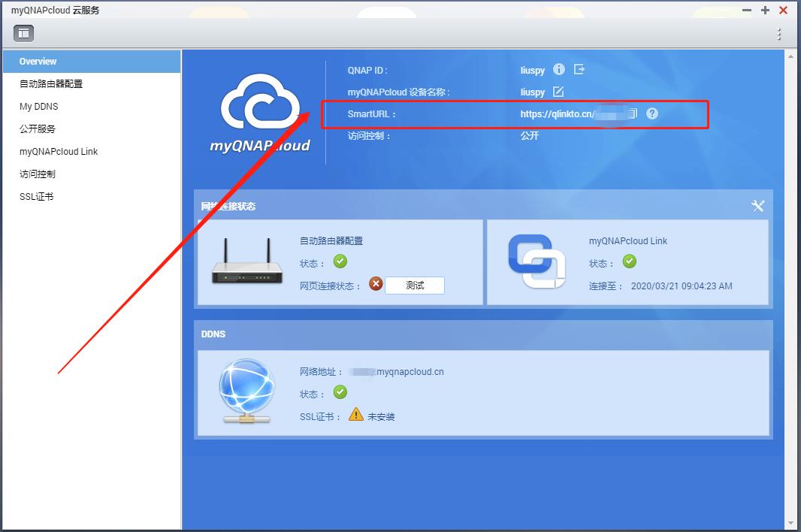Viewport: 801px width, 532px height.
Task: Click the myQNAPcloud Link chain icon
Action: pos(537,261)
